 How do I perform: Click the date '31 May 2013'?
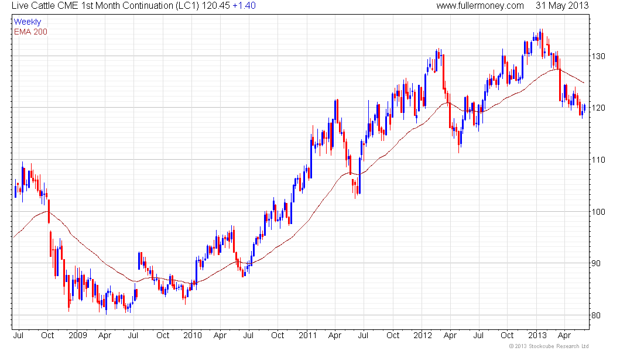click(562, 6)
